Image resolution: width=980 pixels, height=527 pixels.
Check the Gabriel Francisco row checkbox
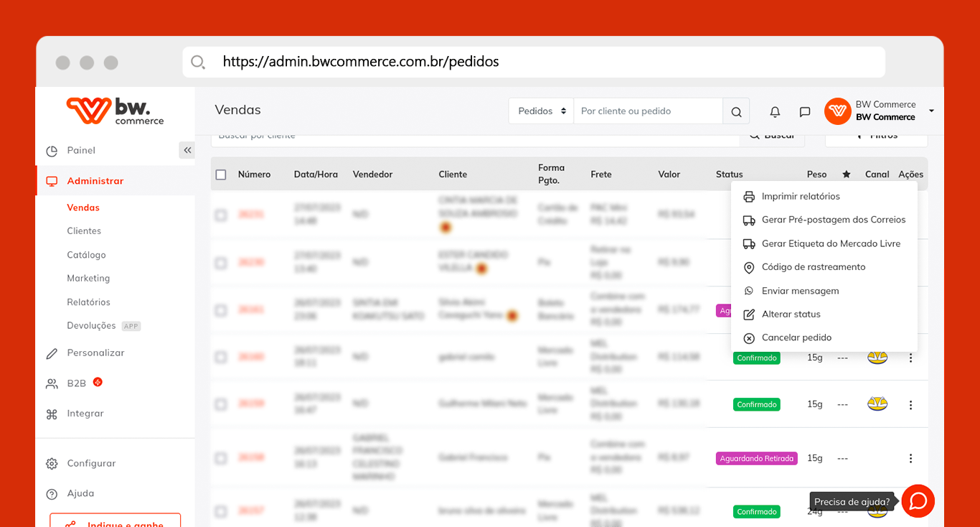(x=221, y=458)
